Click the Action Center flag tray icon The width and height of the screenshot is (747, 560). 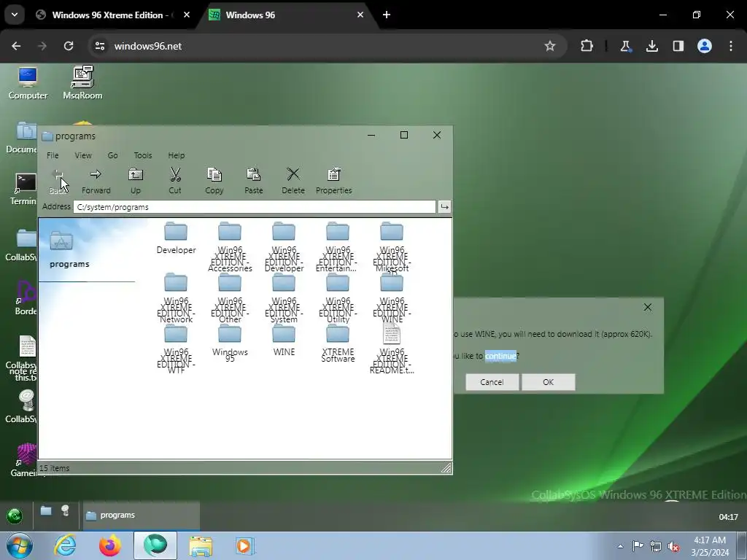coord(638,546)
